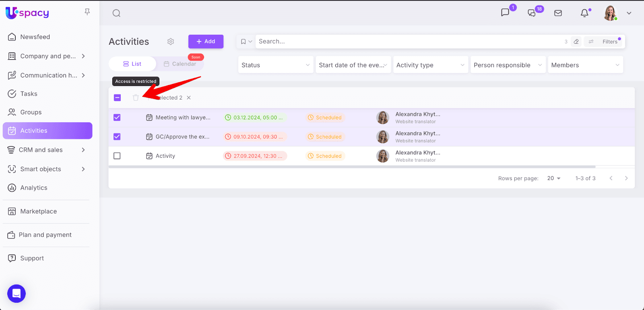Uncheck the Meeting with lawyer row
The height and width of the screenshot is (310, 644).
click(117, 117)
